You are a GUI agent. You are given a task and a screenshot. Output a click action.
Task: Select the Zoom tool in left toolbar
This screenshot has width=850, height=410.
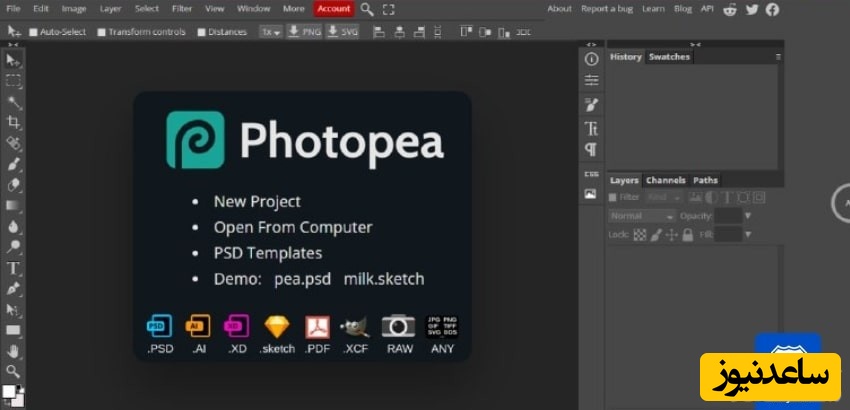[14, 371]
